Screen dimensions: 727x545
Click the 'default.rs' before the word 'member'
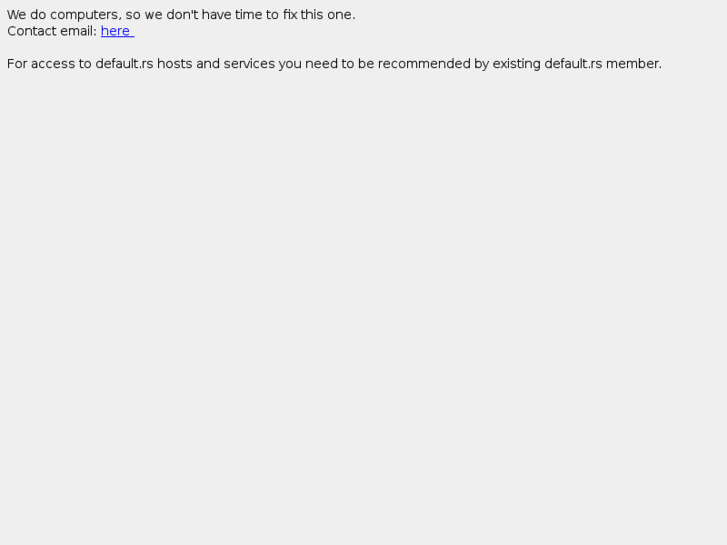573,64
